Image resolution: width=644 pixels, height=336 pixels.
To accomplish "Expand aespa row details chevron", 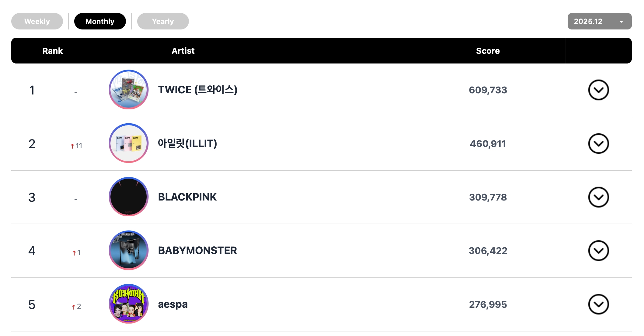I will coord(598,304).
